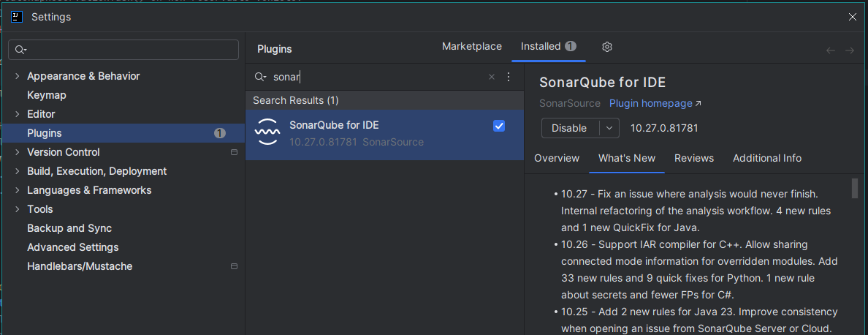Image resolution: width=868 pixels, height=335 pixels.
Task: Switch to the Marketplace tab
Action: pos(472,46)
